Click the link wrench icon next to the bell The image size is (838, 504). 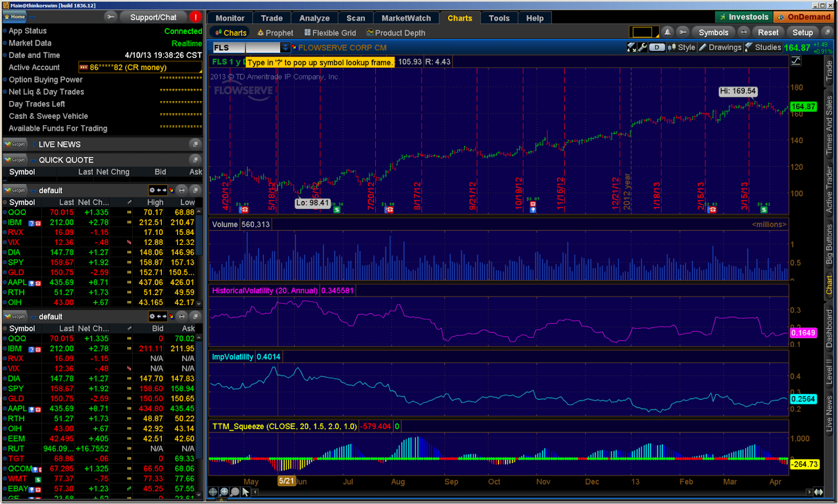[x=682, y=32]
